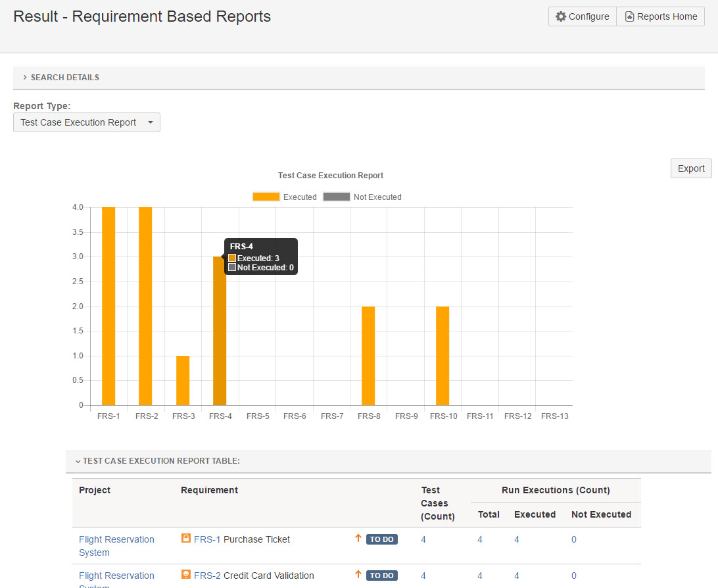Open the Report Type dropdown
Image resolution: width=718 pixels, height=588 pixels.
86,122
